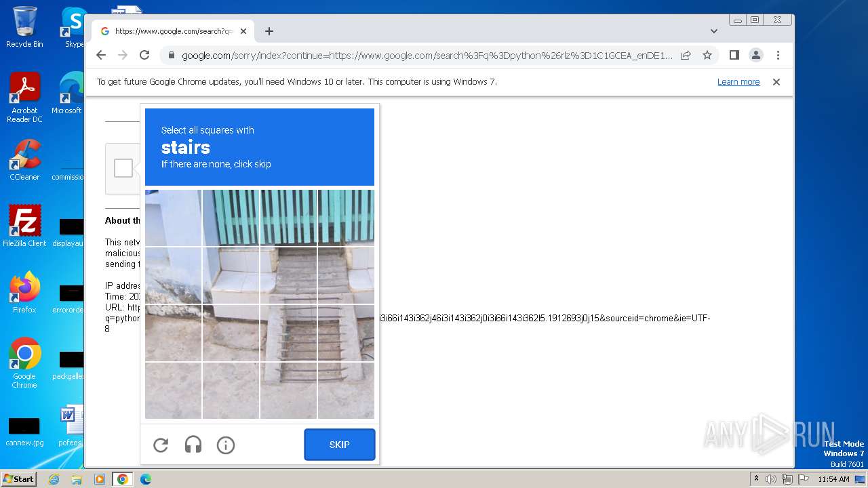Click the padlock site info icon
This screenshot has height=488, width=868.
pos(172,56)
